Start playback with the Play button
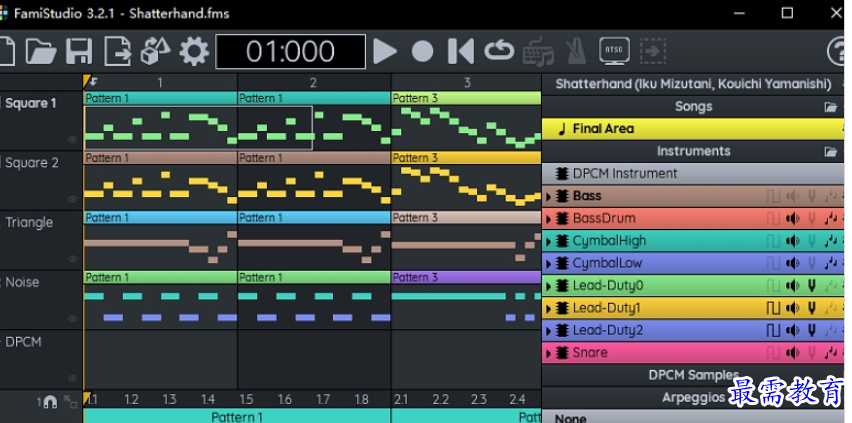852x423 pixels. coord(385,52)
